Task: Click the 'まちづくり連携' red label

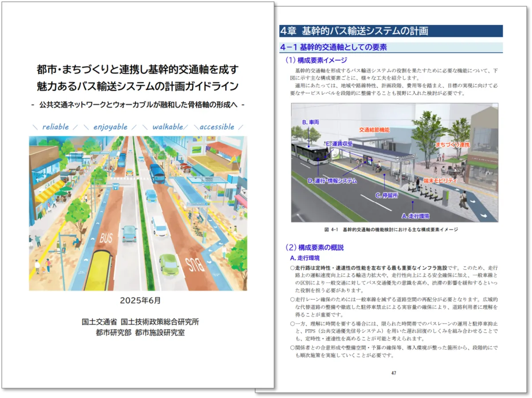Action: click(452, 145)
